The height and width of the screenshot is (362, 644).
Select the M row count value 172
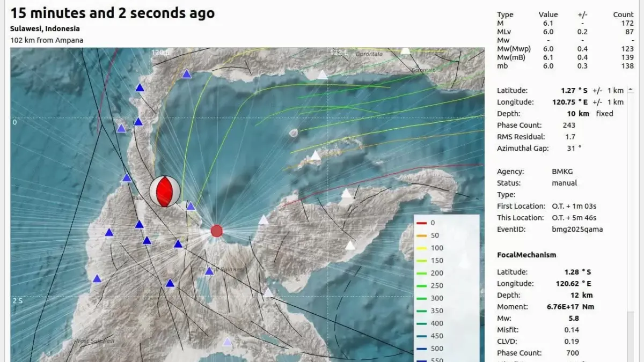click(627, 23)
